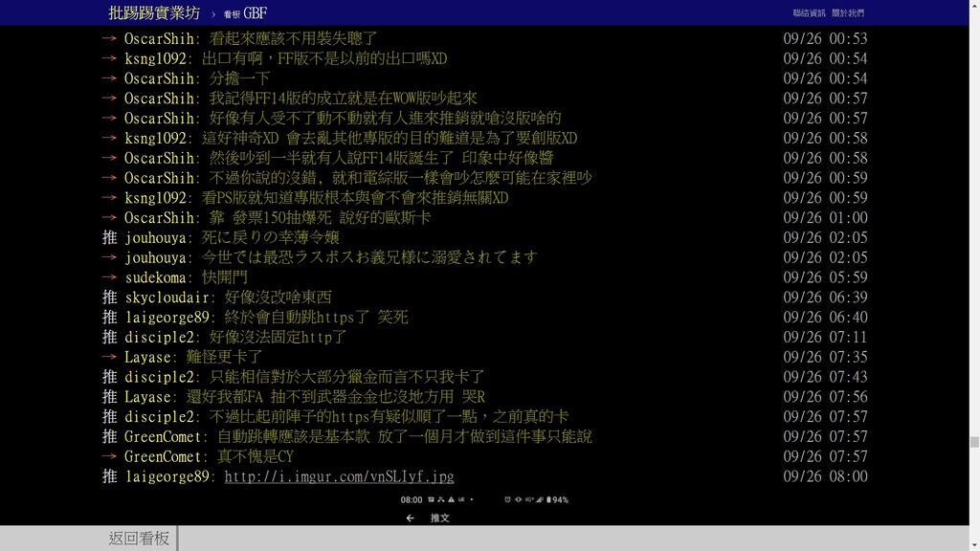
Task: Select comment 終於會自動跳https了 笑死
Action: pyautogui.click(x=316, y=318)
